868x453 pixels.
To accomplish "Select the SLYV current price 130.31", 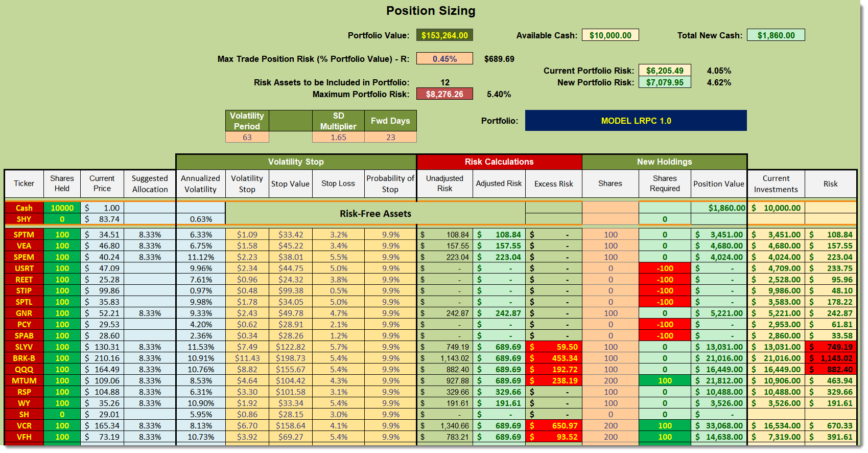I will (x=102, y=347).
